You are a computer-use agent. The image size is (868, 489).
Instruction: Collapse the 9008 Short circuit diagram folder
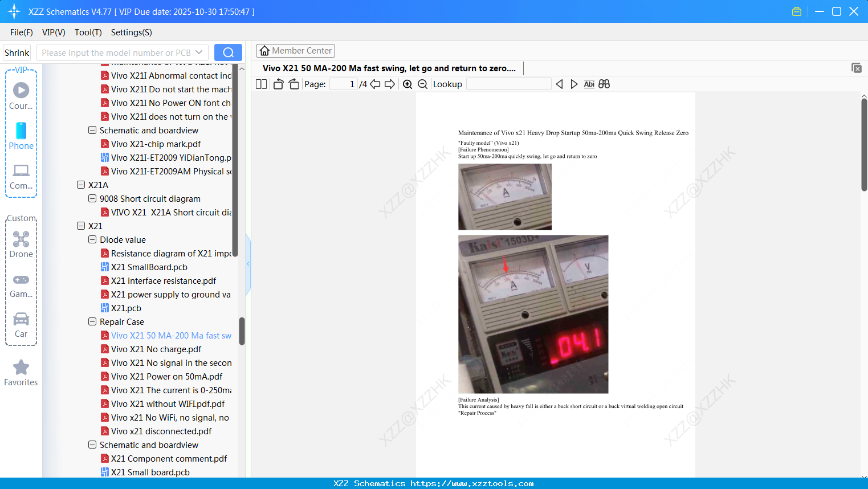pos(92,198)
